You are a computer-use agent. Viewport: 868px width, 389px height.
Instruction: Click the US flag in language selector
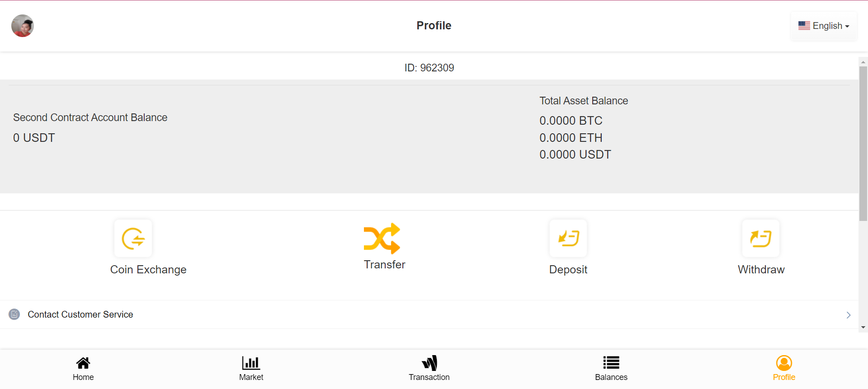pos(804,26)
